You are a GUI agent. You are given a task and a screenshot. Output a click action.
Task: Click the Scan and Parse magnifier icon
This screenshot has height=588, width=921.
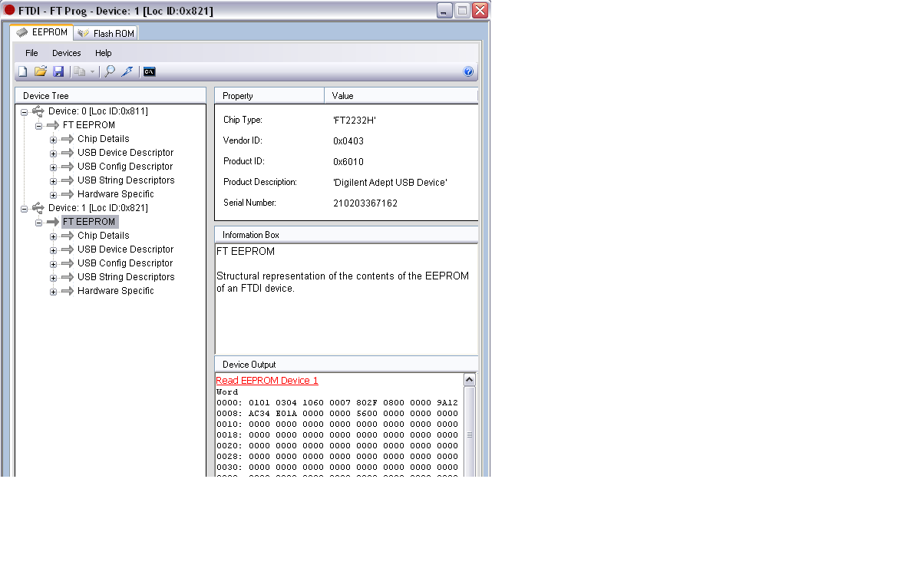(110, 71)
